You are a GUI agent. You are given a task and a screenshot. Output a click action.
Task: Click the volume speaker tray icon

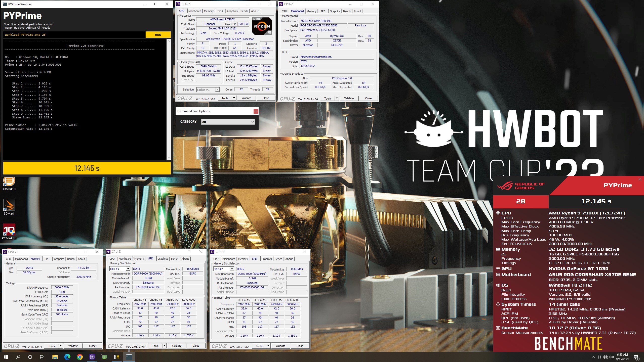tap(611, 357)
